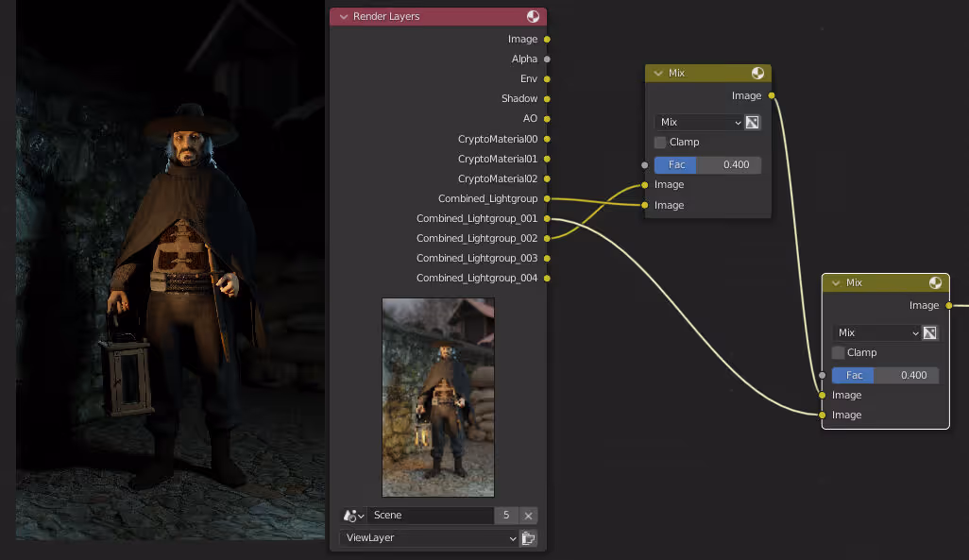Unlink the Scene with the X button

(528, 516)
